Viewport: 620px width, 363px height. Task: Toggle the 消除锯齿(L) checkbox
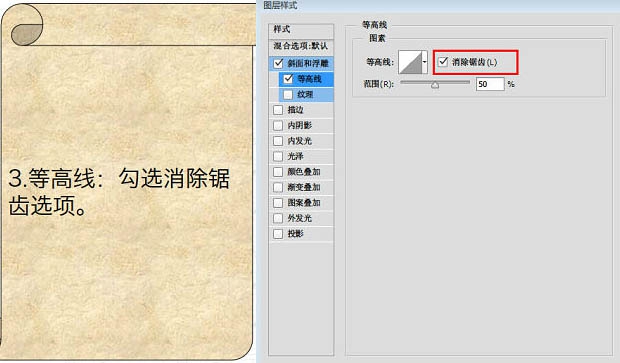[443, 62]
